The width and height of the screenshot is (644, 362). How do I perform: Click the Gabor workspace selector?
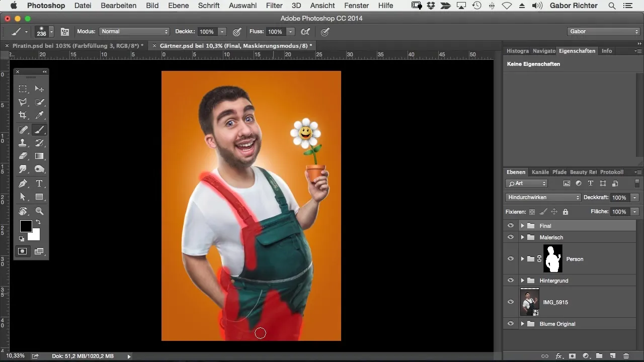[603, 32]
